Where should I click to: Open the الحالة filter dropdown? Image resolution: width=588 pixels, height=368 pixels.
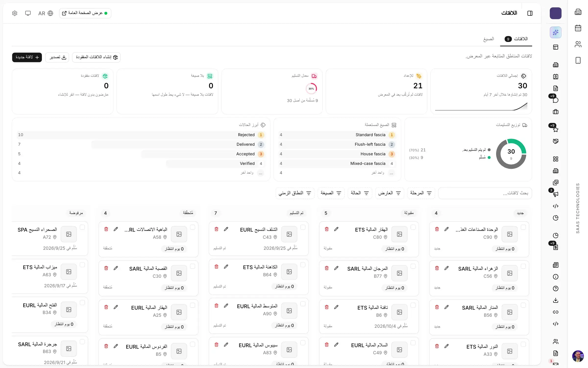point(360,193)
